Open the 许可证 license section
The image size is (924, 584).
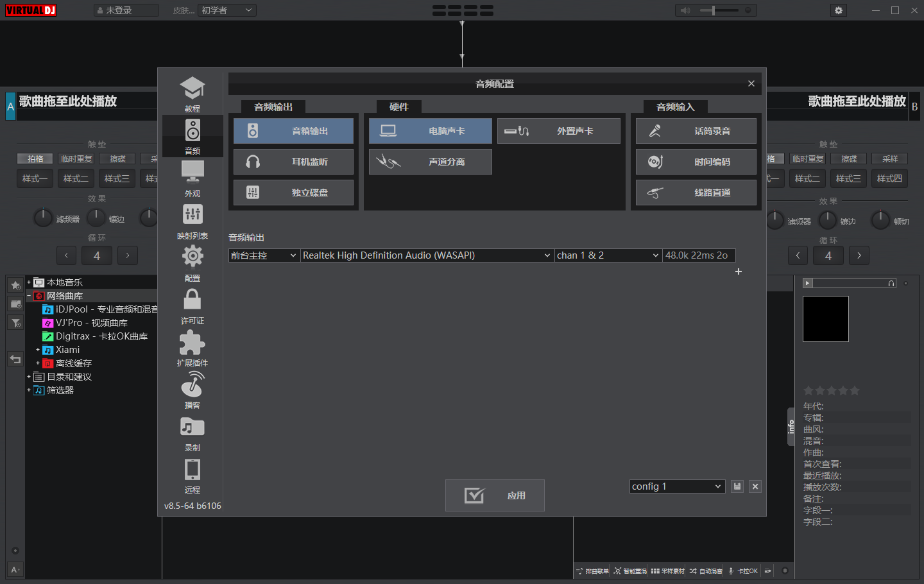point(193,306)
